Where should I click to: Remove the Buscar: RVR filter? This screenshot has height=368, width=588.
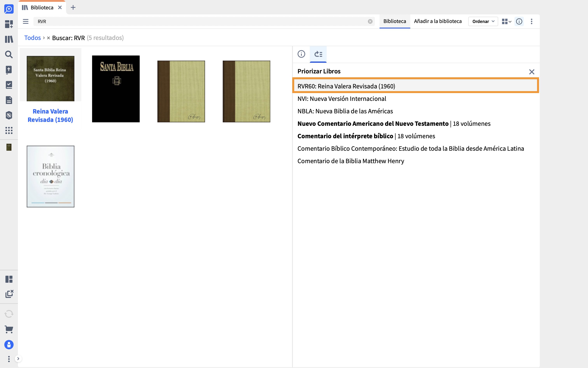tap(48, 38)
